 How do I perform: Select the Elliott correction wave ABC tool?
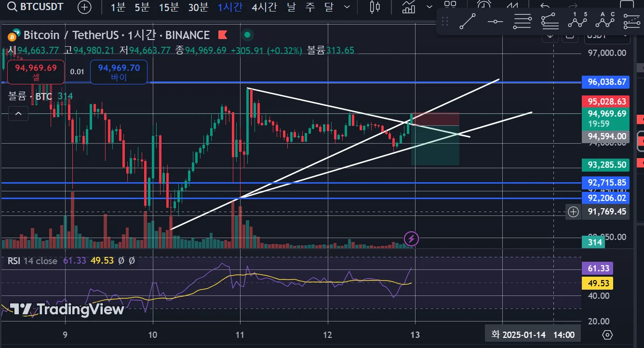605,21
